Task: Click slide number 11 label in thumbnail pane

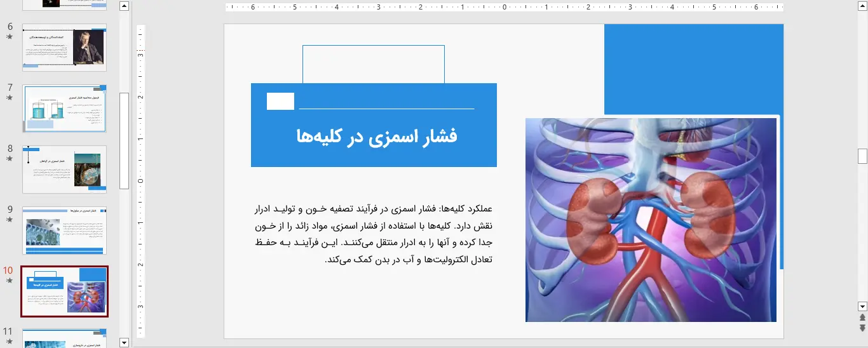Action: [8, 331]
